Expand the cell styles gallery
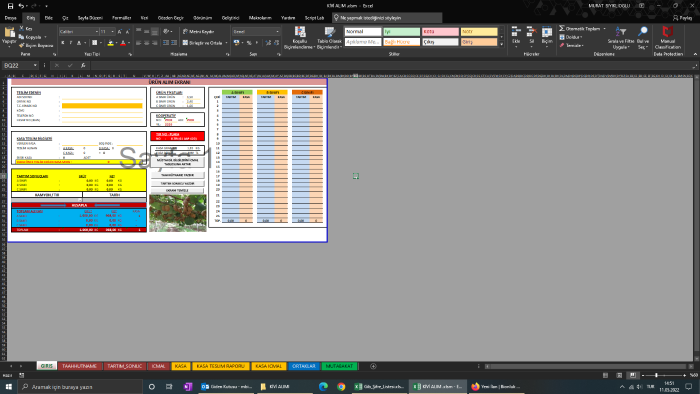Viewport: 700px width, 394px height. pos(502,44)
